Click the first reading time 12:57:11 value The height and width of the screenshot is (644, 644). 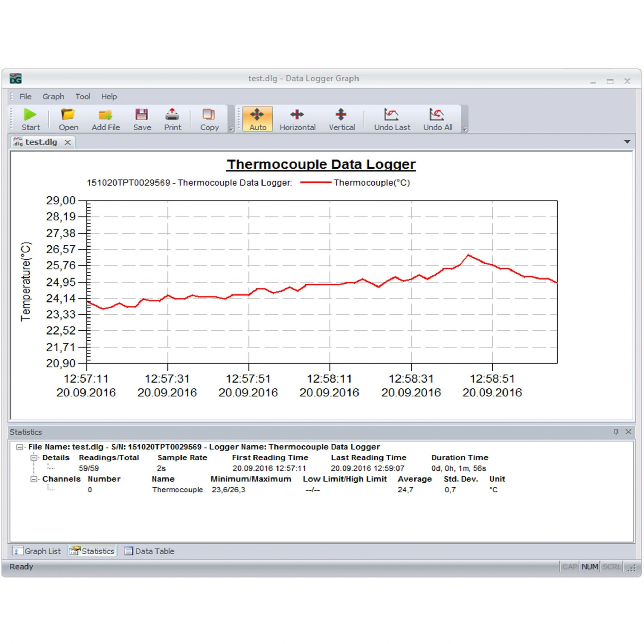click(x=269, y=468)
